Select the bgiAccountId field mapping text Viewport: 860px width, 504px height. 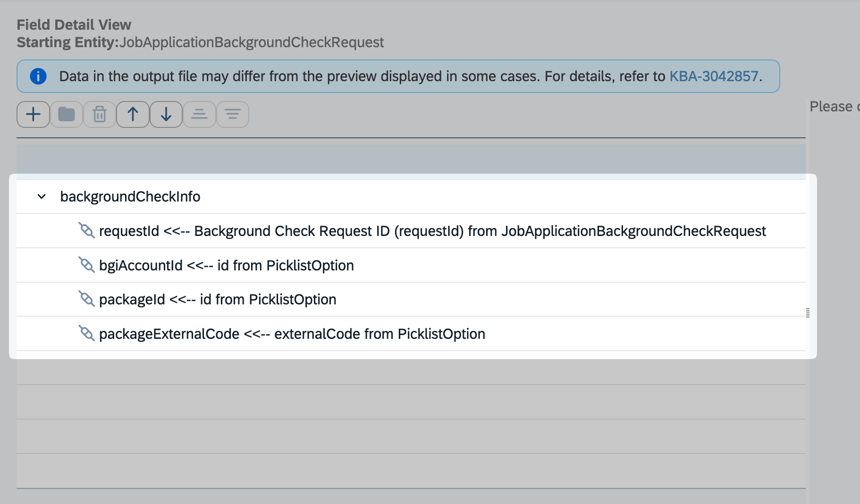pyautogui.click(x=226, y=265)
